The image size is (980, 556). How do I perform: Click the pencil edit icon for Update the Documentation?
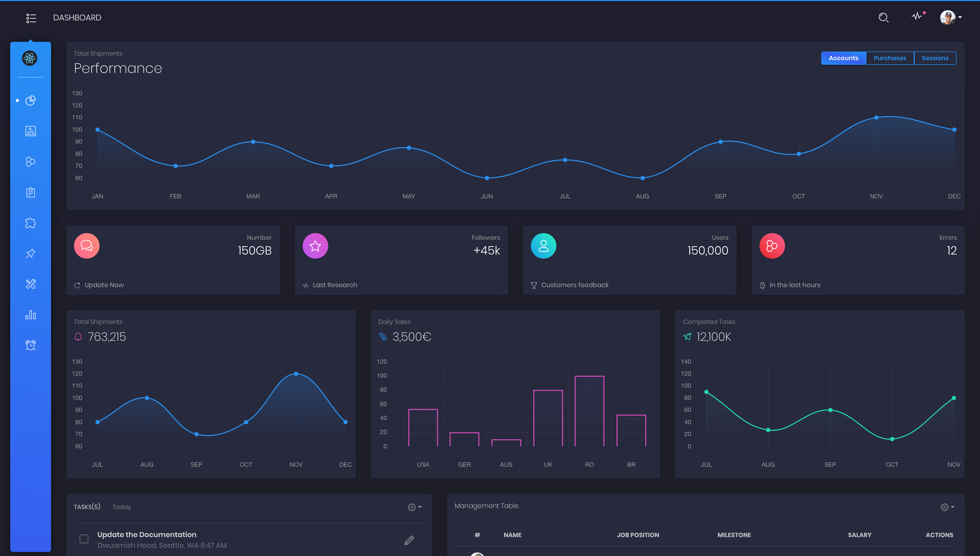(409, 540)
